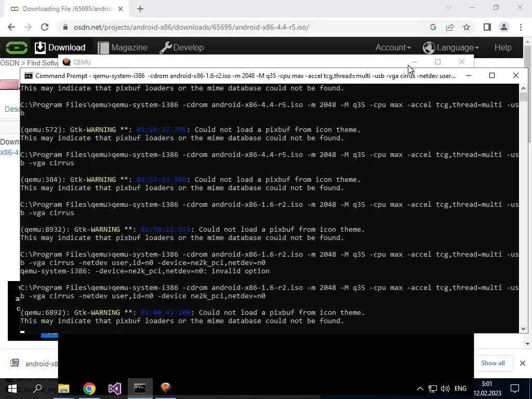The width and height of the screenshot is (532, 399).
Task: Open the Windows Start menu
Action: pos(12,389)
